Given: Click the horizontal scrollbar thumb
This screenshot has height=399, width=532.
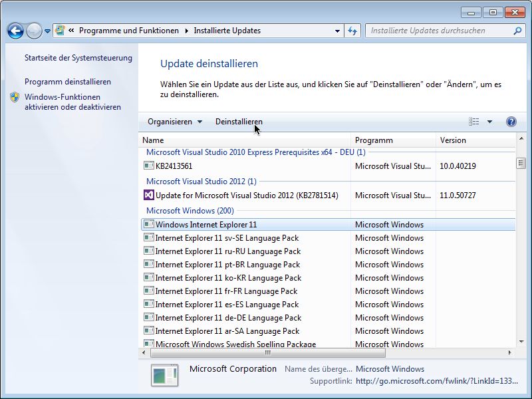Looking at the screenshot, I should (268, 353).
